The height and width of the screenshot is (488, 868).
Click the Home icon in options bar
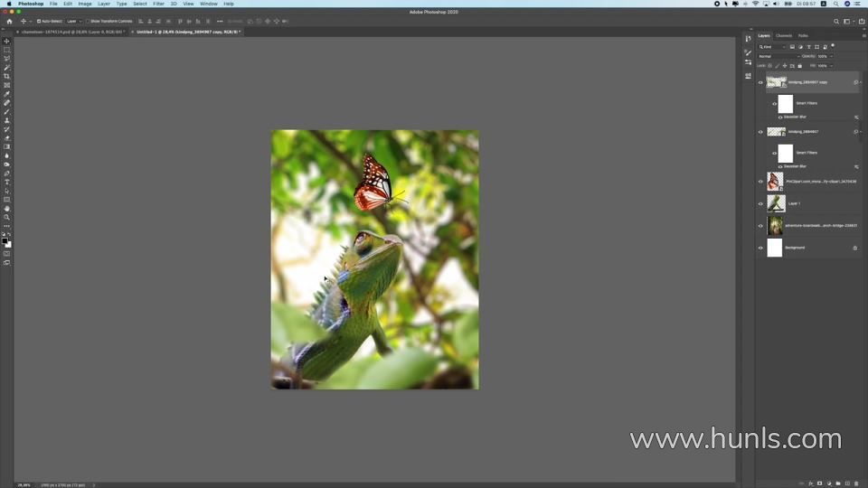[9, 21]
